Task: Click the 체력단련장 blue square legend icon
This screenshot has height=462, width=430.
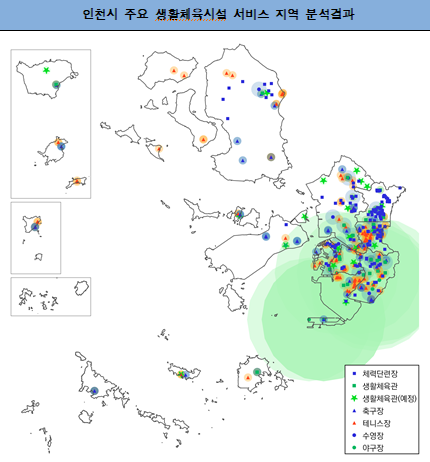Action: coord(354,374)
